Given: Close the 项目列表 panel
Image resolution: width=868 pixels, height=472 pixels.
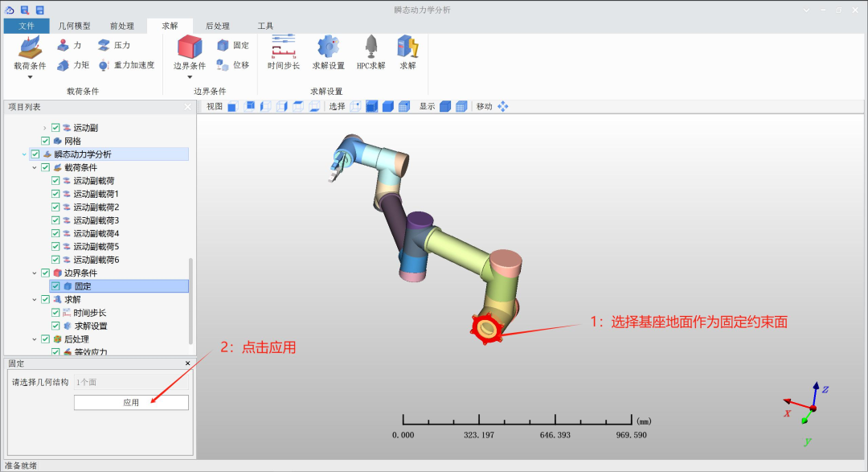Looking at the screenshot, I should point(187,107).
